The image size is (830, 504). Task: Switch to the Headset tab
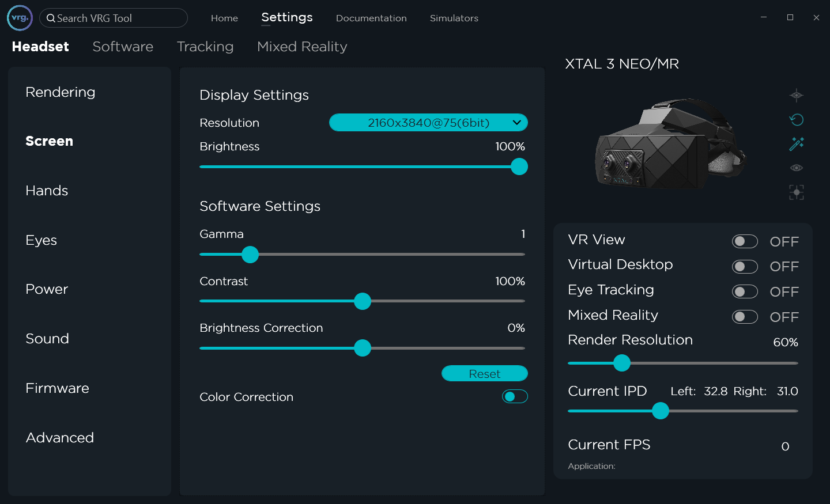pyautogui.click(x=40, y=47)
